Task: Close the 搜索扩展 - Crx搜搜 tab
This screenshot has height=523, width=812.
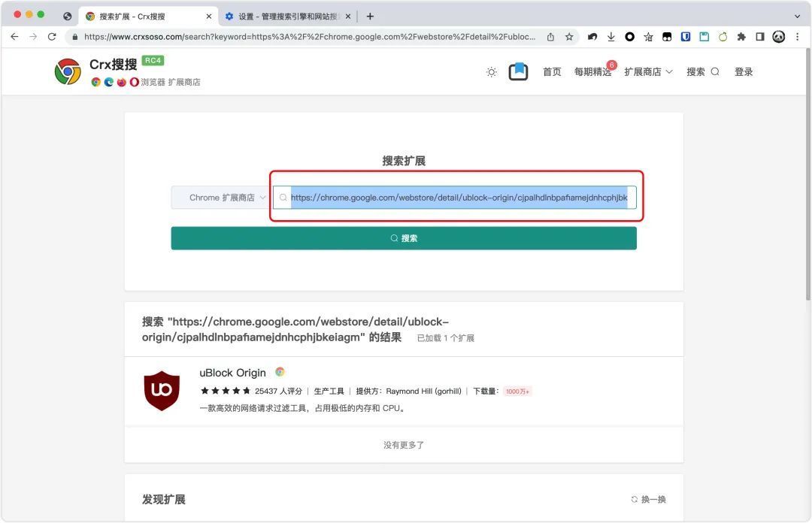Action: pyautogui.click(x=209, y=17)
